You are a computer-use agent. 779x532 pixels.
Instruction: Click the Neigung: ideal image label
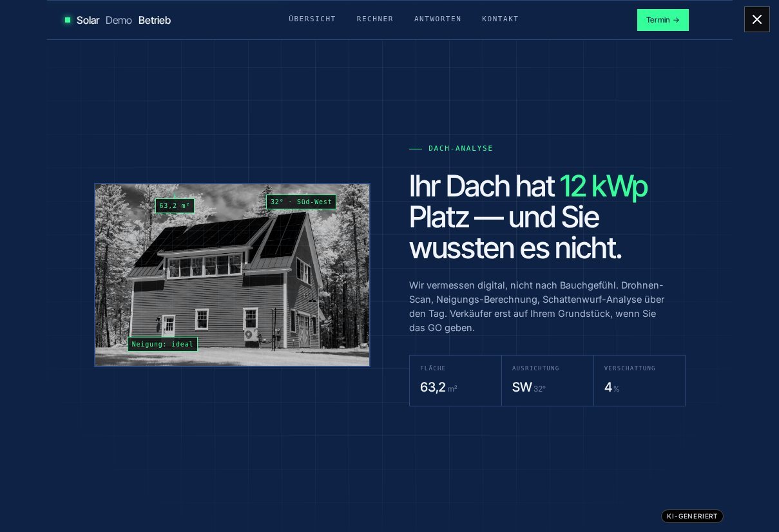[x=162, y=345]
